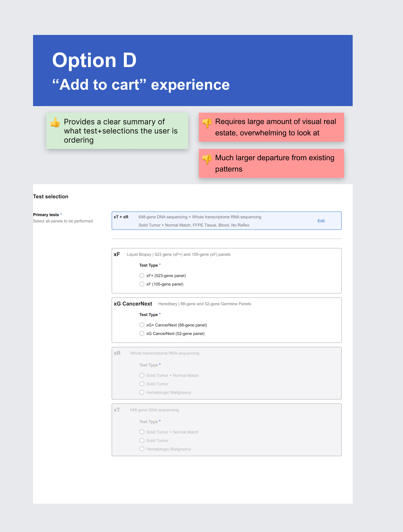
Task: Click thumbs-down icon on existing patterns note
Action: coord(207,160)
